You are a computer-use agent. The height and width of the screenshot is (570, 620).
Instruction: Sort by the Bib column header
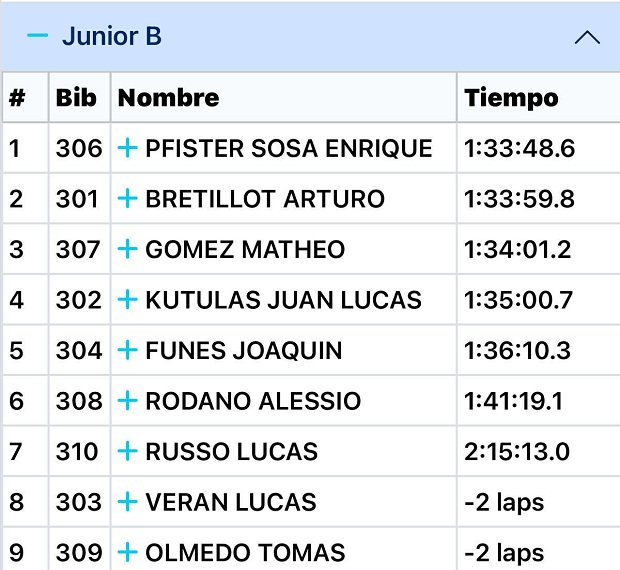(x=76, y=98)
